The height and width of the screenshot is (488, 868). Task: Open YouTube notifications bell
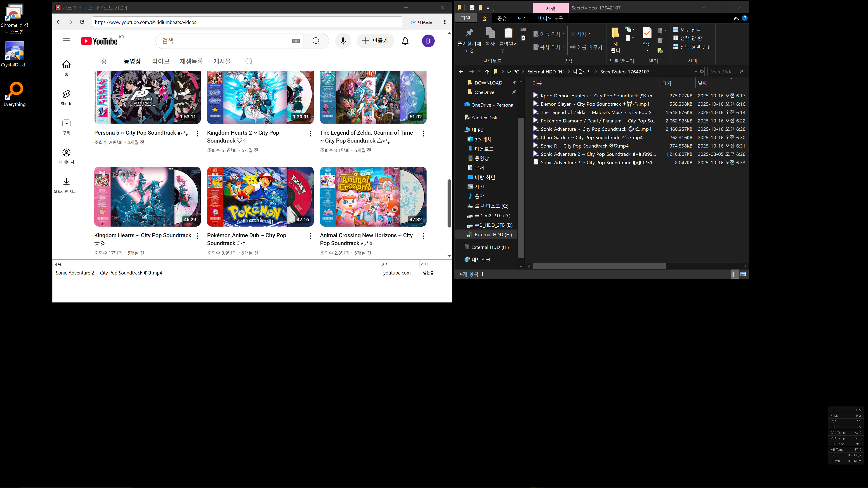[x=405, y=41]
